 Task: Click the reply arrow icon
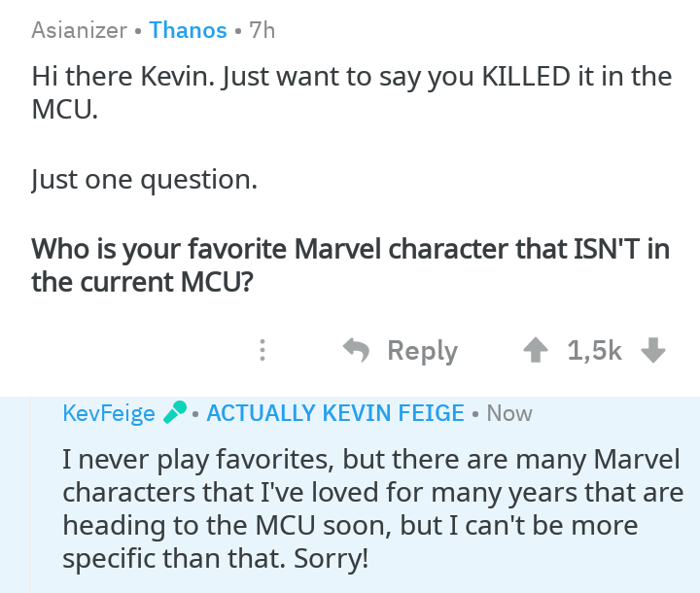pos(358,350)
